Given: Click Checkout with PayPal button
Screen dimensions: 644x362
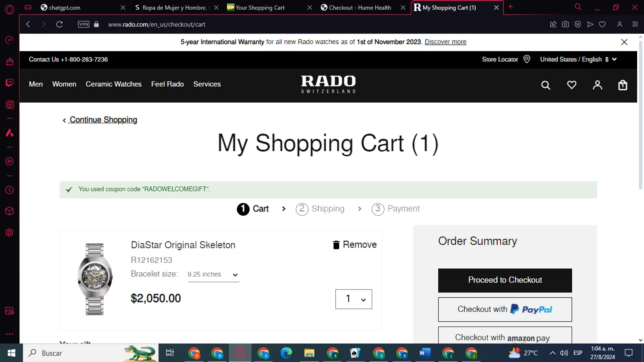Looking at the screenshot, I should (x=505, y=309).
